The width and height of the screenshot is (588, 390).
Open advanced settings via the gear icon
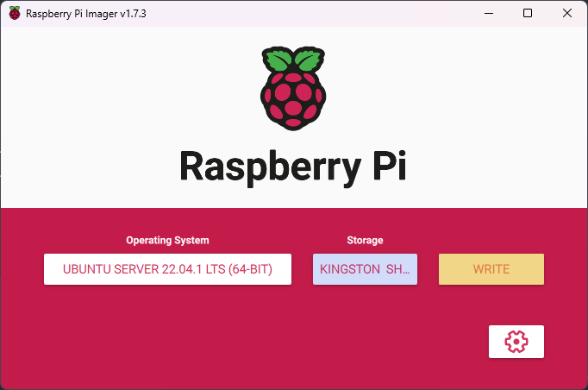516,342
